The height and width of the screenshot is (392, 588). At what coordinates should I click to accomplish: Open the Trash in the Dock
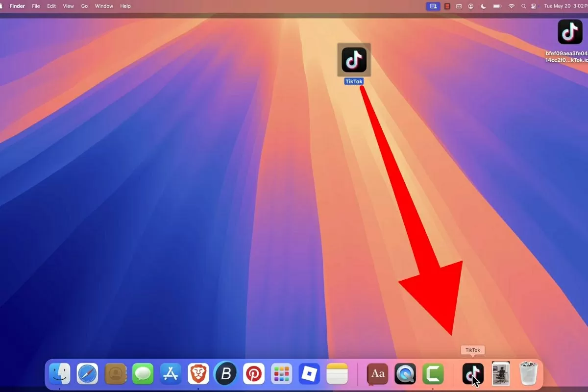[529, 374]
